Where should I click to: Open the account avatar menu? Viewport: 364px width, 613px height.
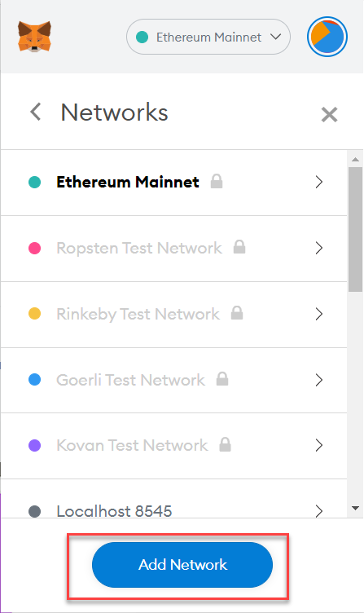[x=327, y=37]
